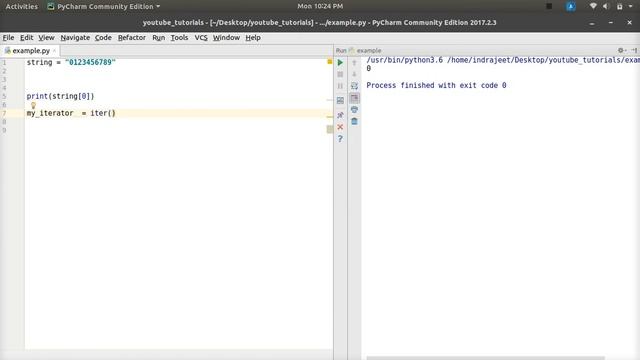Open Run panel settings gear dropdown

(622, 50)
